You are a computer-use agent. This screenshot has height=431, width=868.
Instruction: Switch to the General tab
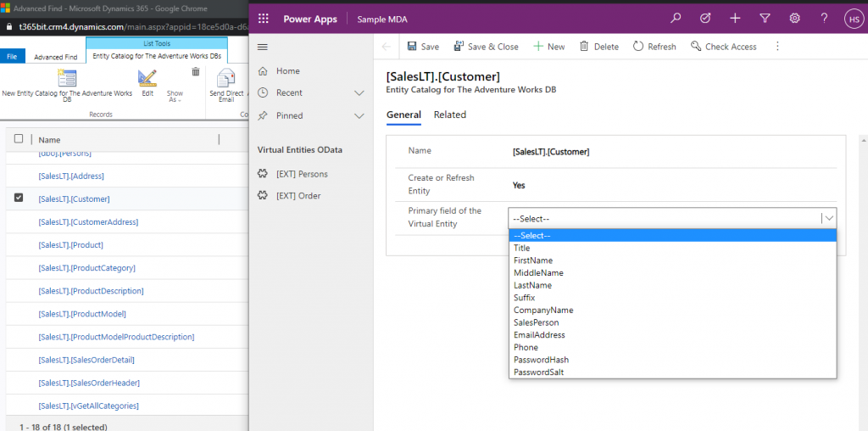point(403,115)
